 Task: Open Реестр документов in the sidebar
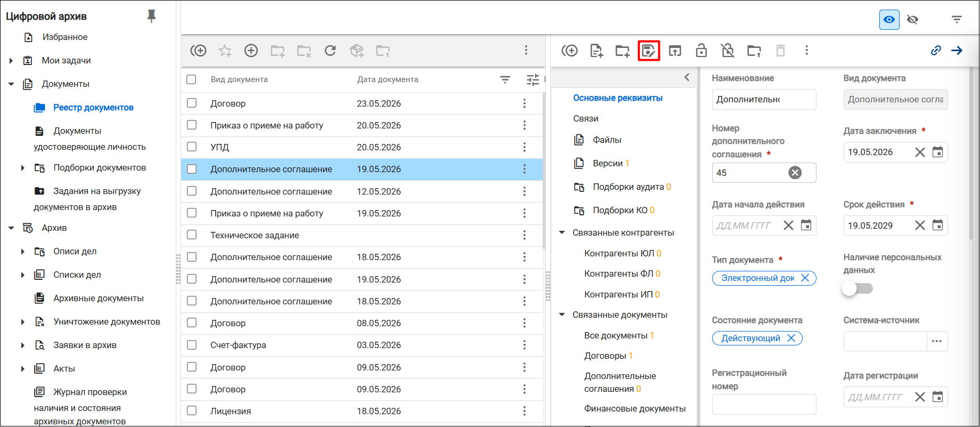(93, 108)
